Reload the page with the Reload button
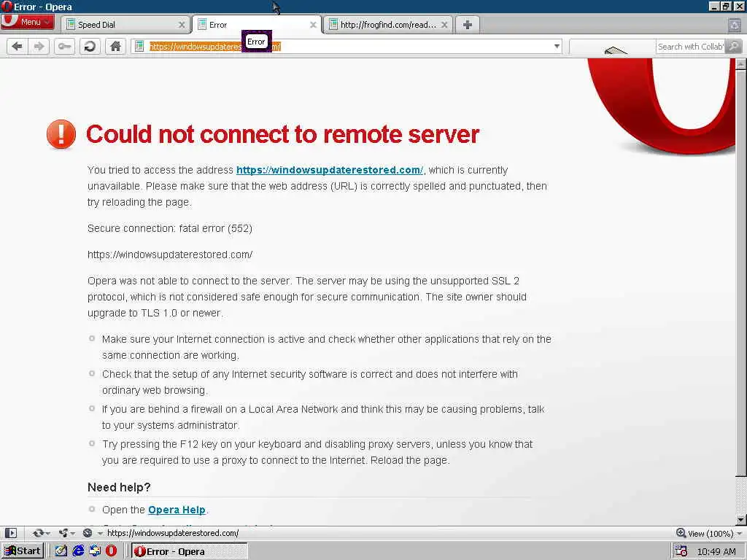Image resolution: width=747 pixels, height=560 pixels. 90,46
